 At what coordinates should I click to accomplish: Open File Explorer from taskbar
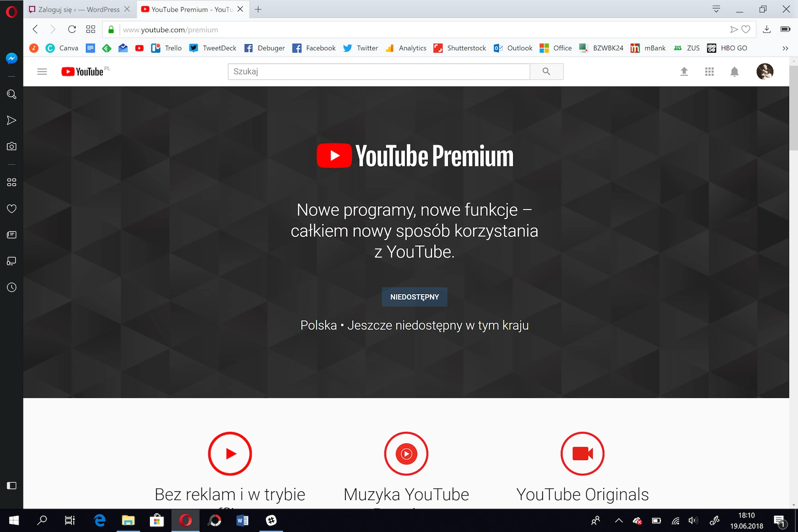click(x=128, y=520)
